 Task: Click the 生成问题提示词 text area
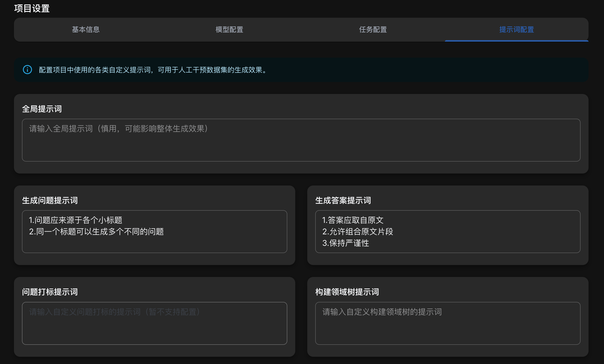tap(155, 231)
